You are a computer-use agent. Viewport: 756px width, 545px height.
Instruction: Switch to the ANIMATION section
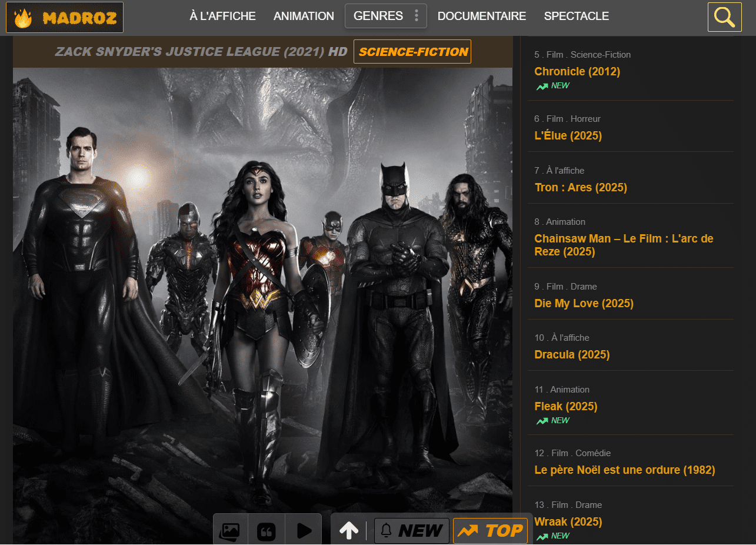pyautogui.click(x=304, y=16)
